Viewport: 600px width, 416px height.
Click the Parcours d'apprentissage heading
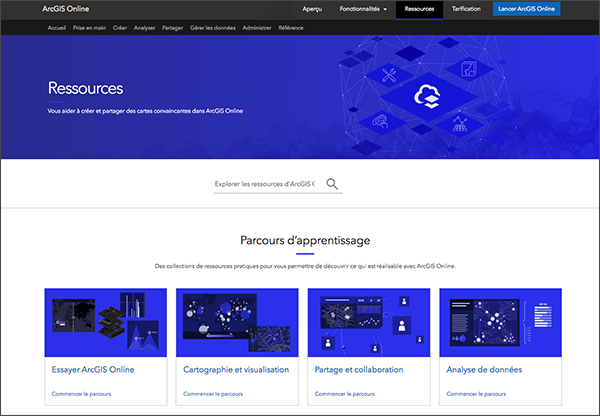[305, 240]
